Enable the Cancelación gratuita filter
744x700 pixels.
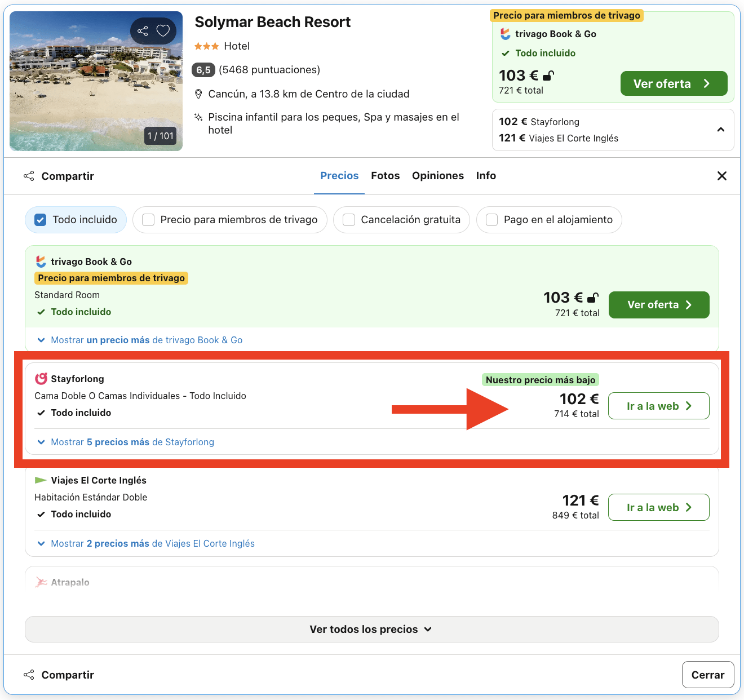point(348,220)
